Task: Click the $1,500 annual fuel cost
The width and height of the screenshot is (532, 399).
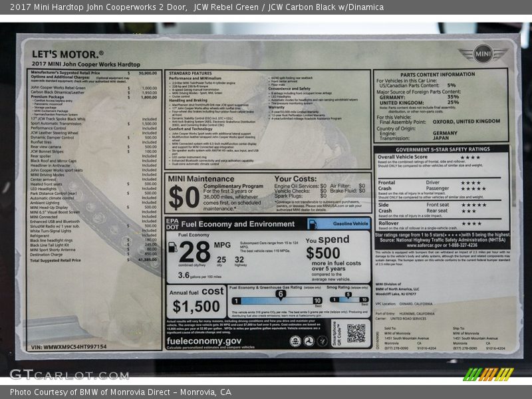Action: pos(196,307)
